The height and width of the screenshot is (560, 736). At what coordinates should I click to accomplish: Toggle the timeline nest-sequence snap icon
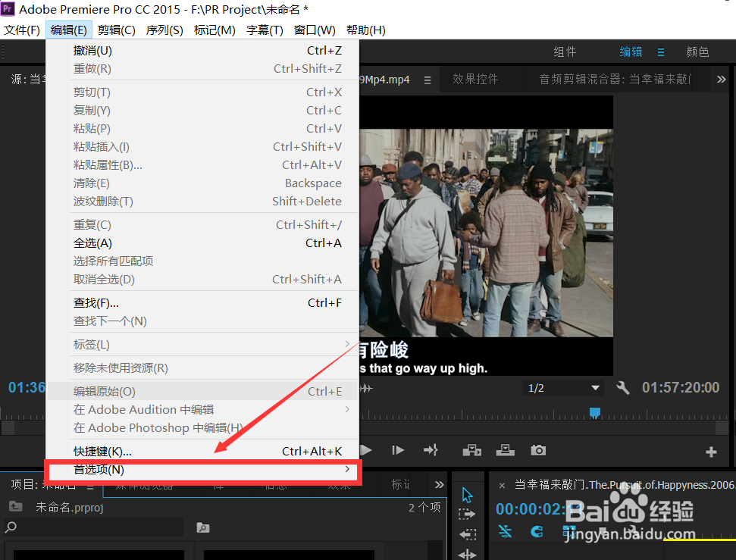click(505, 531)
